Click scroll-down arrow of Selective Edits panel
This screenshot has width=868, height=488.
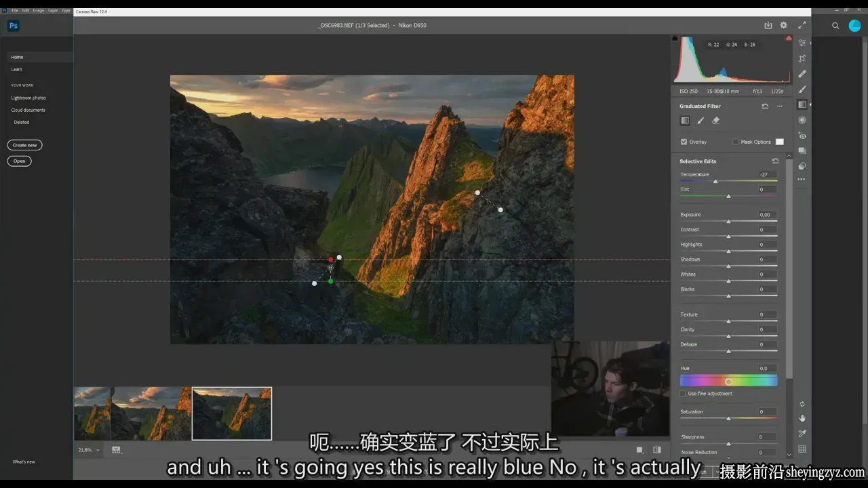tap(789, 455)
